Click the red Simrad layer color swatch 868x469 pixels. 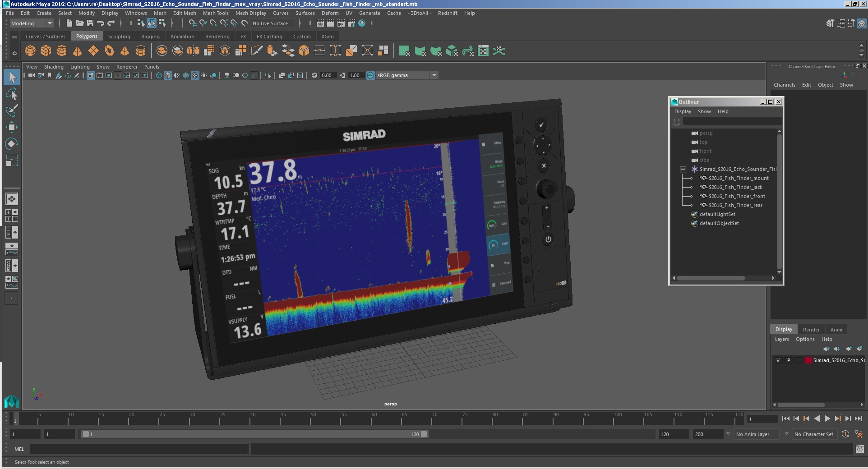(808, 360)
